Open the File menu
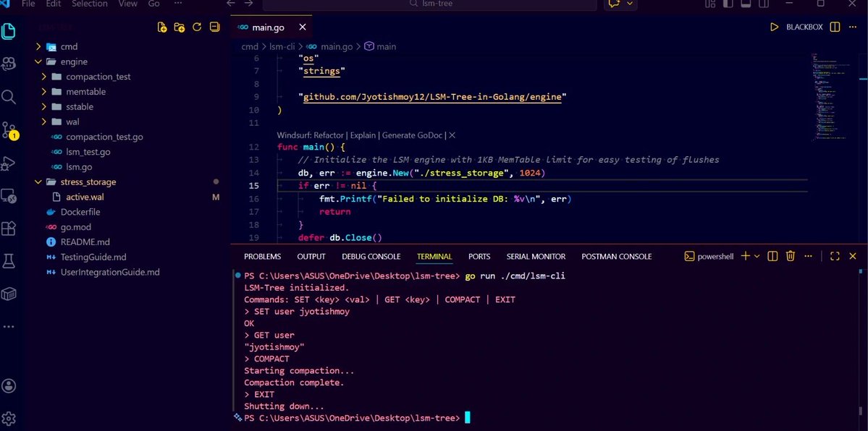This screenshot has height=431, width=868. click(28, 4)
